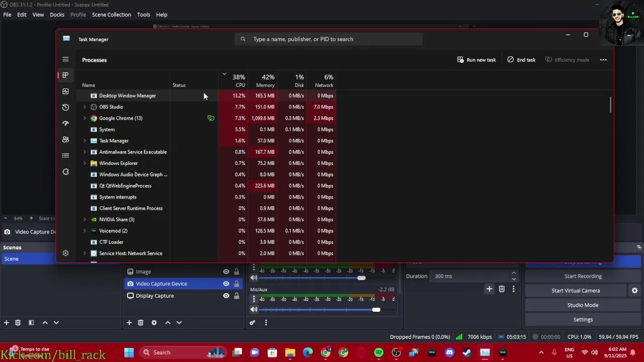Expand Windows Explorer process entry
This screenshot has height=362, width=644.
[85, 163]
